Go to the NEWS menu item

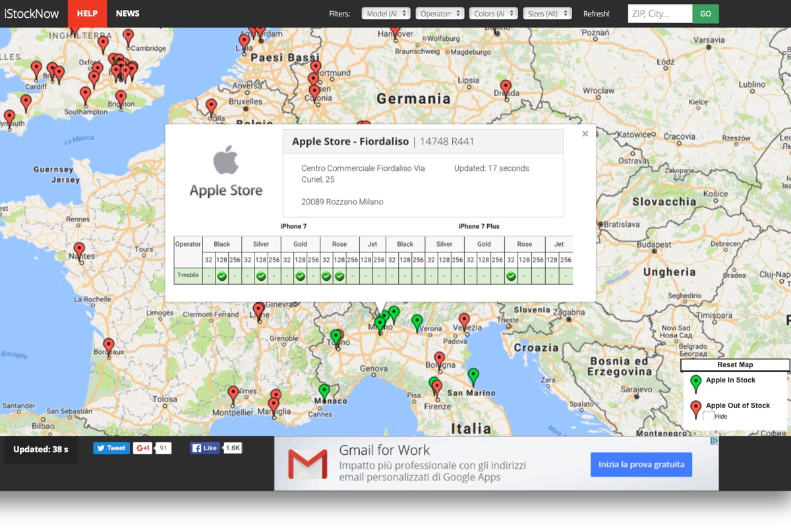coord(128,14)
